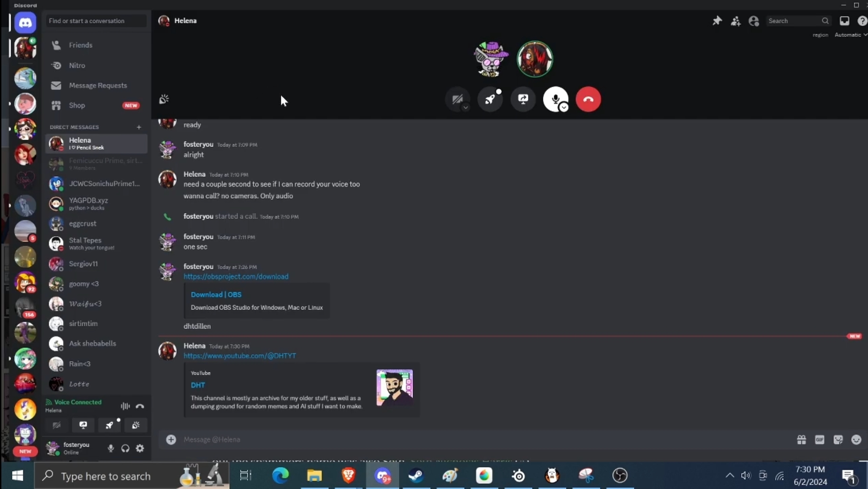Toggle camera in bottom voice panel
This screenshot has height=489, width=868.
tap(56, 425)
